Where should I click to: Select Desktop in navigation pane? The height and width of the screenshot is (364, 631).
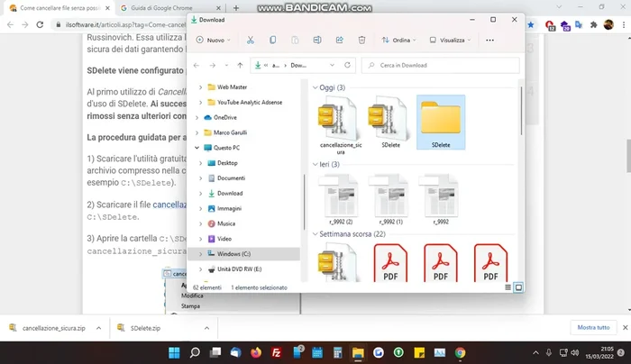point(227,163)
